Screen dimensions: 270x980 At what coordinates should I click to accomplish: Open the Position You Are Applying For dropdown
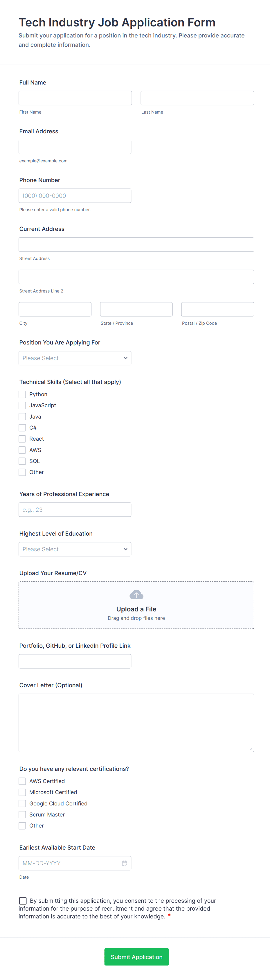pyautogui.click(x=75, y=358)
